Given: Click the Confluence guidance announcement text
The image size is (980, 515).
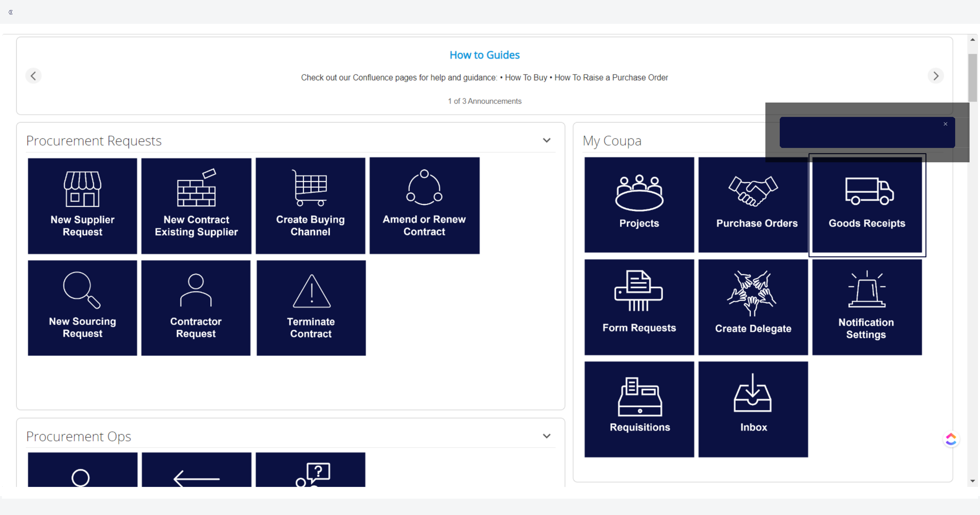Looking at the screenshot, I should click(x=485, y=78).
